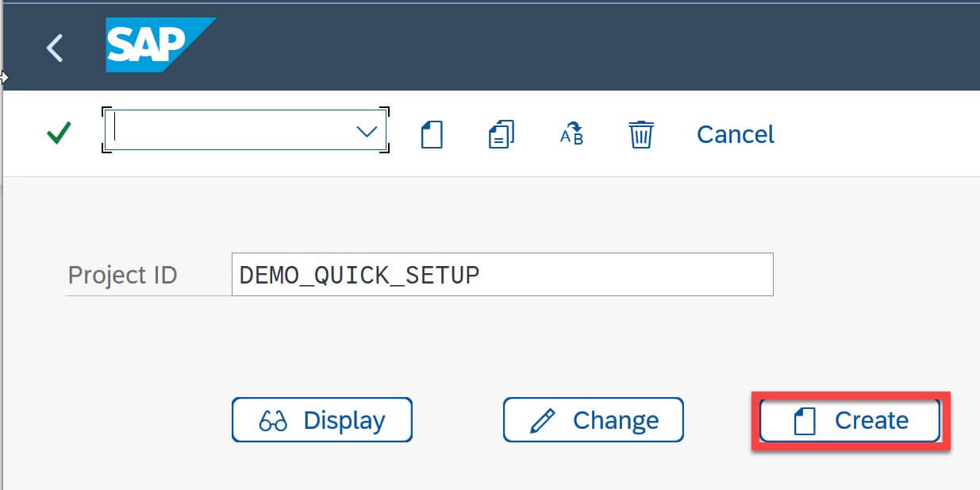Click the Project ID label

121,274
